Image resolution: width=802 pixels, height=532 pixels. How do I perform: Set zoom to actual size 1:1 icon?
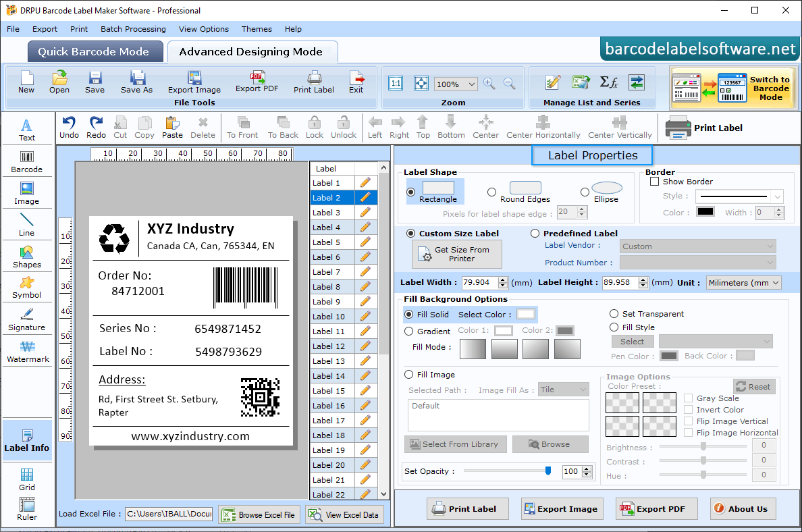396,83
